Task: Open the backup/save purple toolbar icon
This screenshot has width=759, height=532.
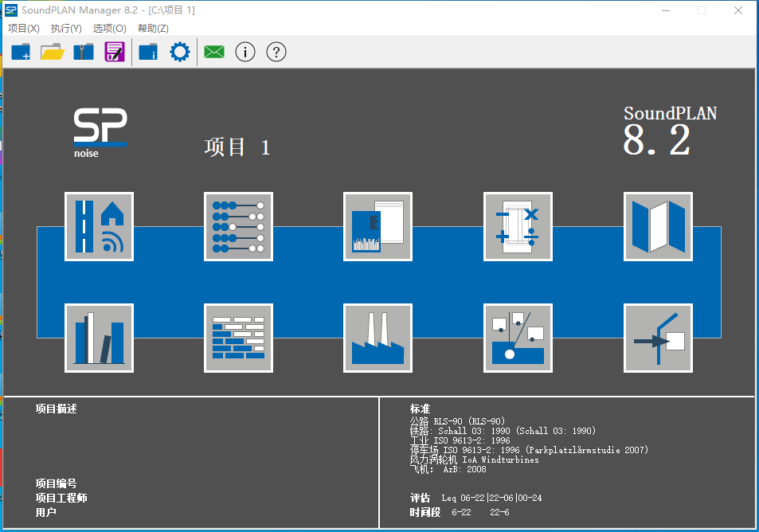Action: [x=114, y=51]
